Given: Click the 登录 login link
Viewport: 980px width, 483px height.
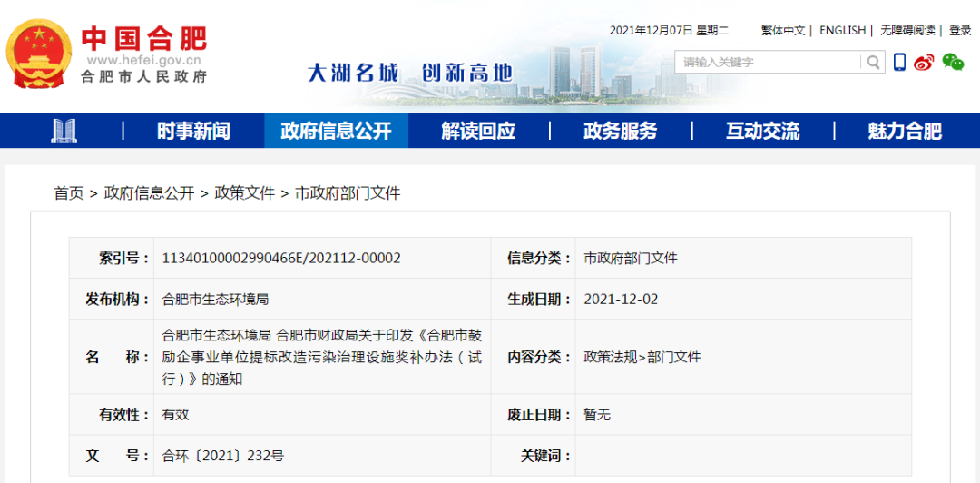Looking at the screenshot, I should 960,30.
